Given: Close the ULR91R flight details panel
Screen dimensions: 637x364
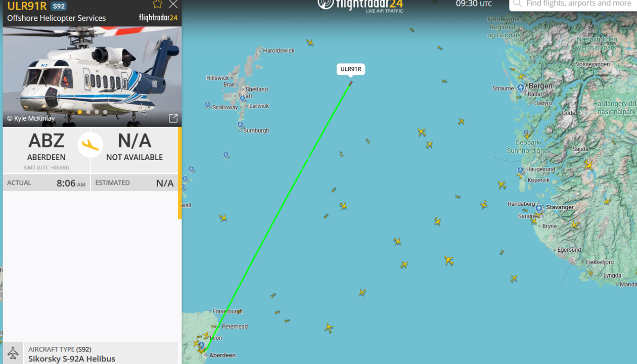Looking at the screenshot, I should click(173, 4).
